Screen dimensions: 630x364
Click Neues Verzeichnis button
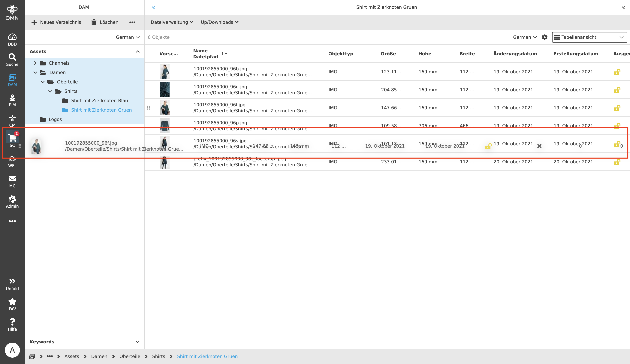click(x=56, y=22)
